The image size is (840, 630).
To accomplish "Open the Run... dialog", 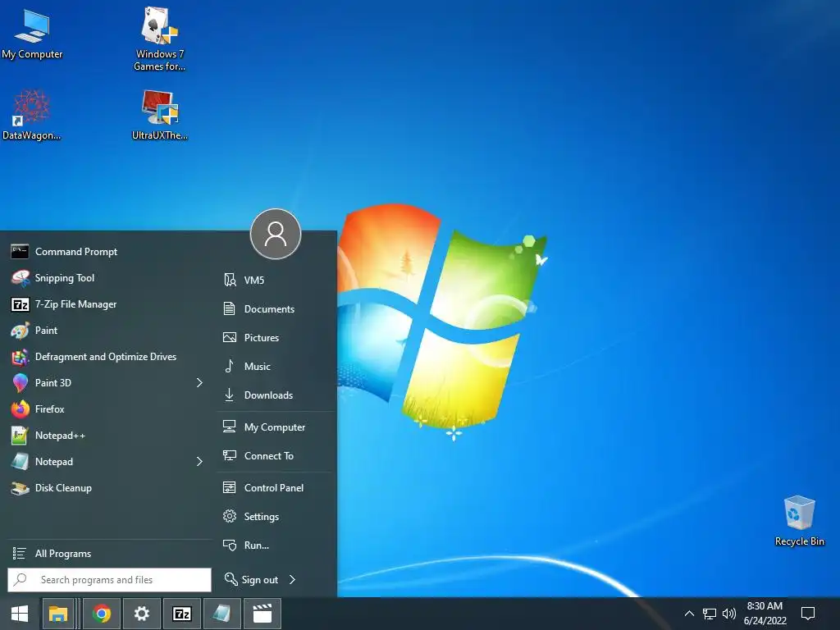I will [x=276, y=546].
